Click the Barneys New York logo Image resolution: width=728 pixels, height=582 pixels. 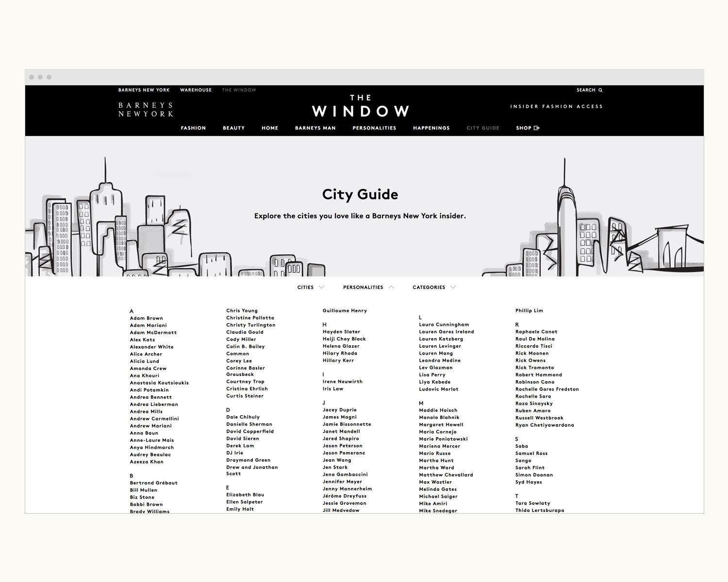point(146,110)
